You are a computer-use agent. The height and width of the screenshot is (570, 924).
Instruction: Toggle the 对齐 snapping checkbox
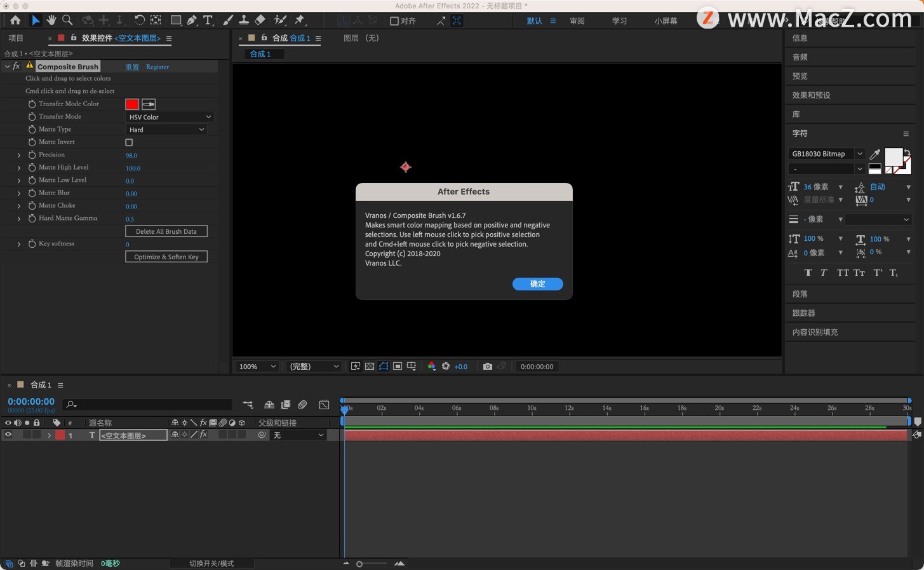(x=394, y=21)
